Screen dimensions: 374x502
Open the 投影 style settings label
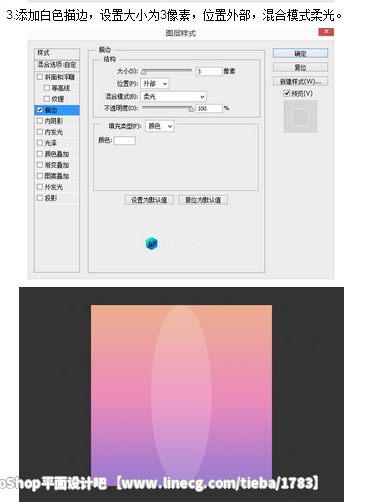[51, 198]
